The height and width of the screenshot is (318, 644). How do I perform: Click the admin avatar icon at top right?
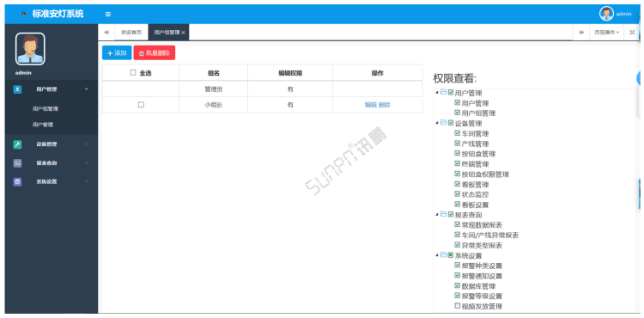[x=606, y=14]
